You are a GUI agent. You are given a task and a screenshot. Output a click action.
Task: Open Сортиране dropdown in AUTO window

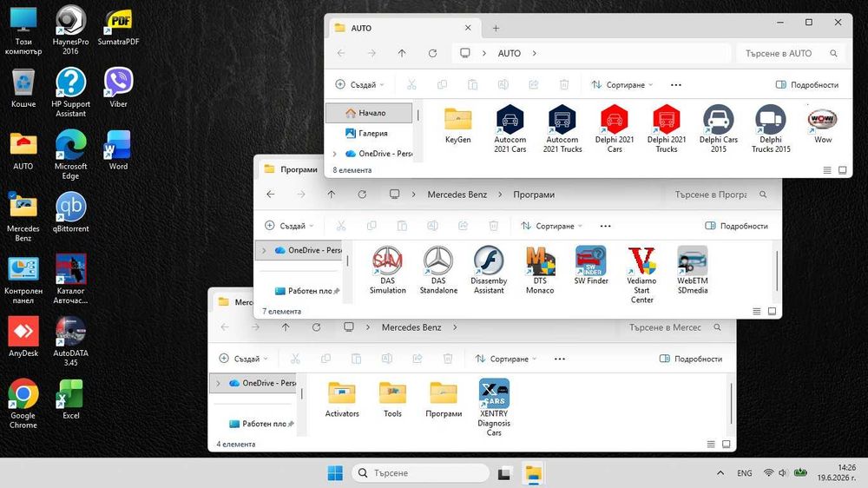click(622, 85)
